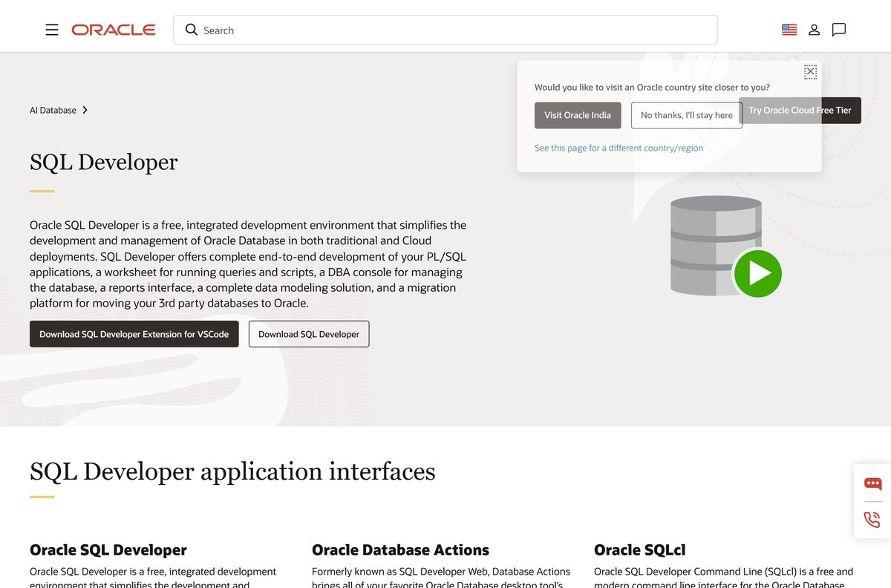
Task: Click the SQL Developer page title
Action: click(x=104, y=162)
